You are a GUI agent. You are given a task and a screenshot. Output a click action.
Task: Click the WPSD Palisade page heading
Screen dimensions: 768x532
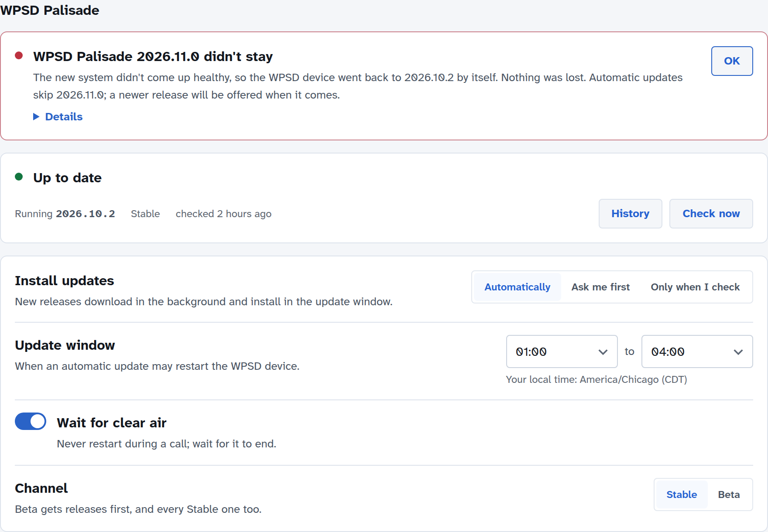[x=50, y=10]
